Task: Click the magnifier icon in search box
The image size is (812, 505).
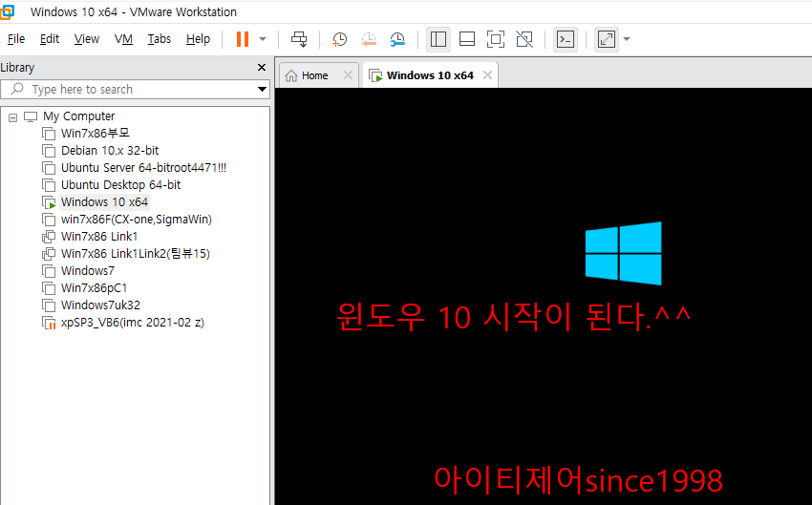Action: click(17, 89)
